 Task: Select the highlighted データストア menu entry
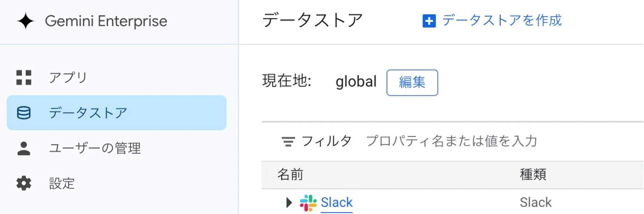[x=88, y=112]
